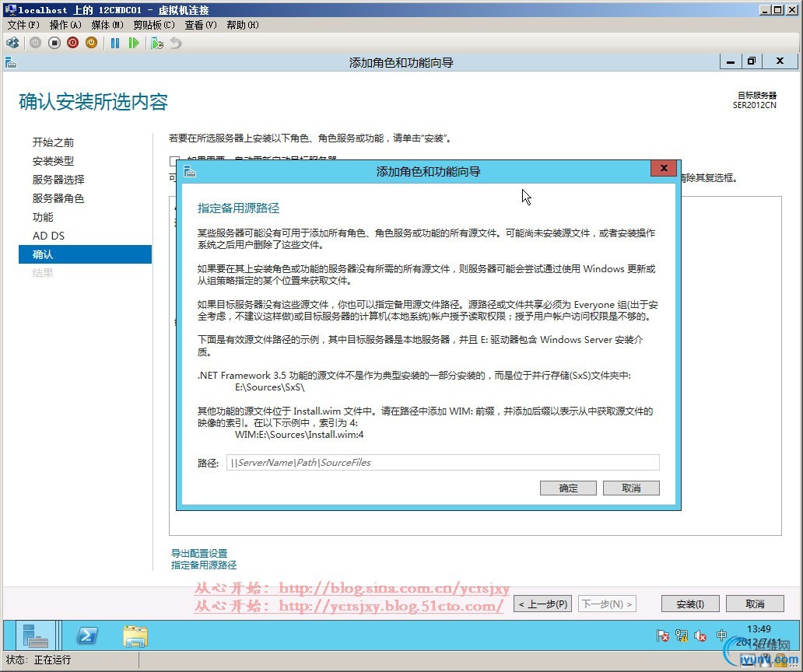Select the highlighted 确认 wizard step
This screenshot has width=803, height=672.
coord(85,254)
